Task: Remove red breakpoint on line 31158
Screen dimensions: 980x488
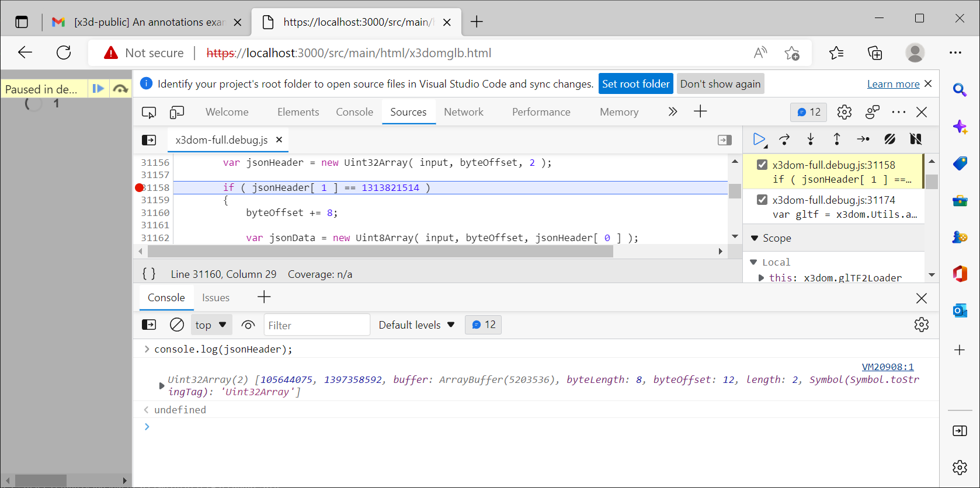Action: pyautogui.click(x=140, y=187)
